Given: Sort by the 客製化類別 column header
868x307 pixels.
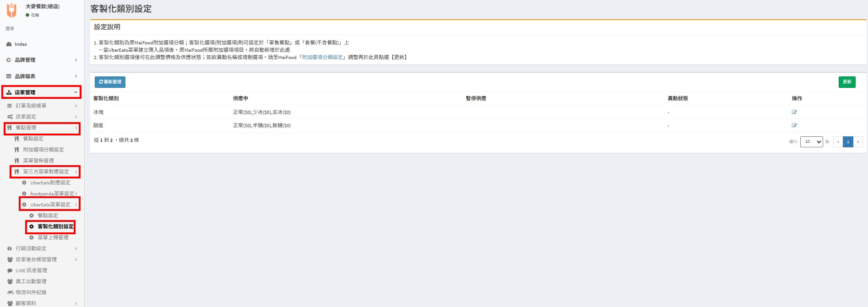Looking at the screenshot, I should tap(106, 98).
